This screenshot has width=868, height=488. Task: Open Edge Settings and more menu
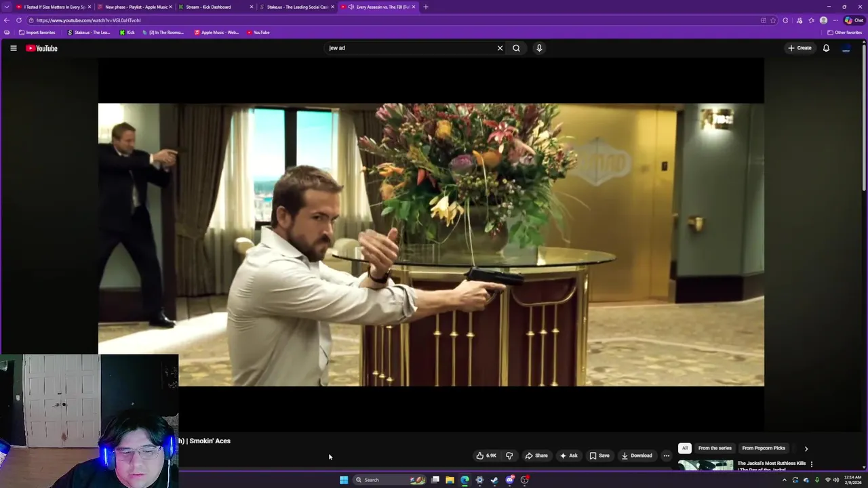tap(835, 20)
